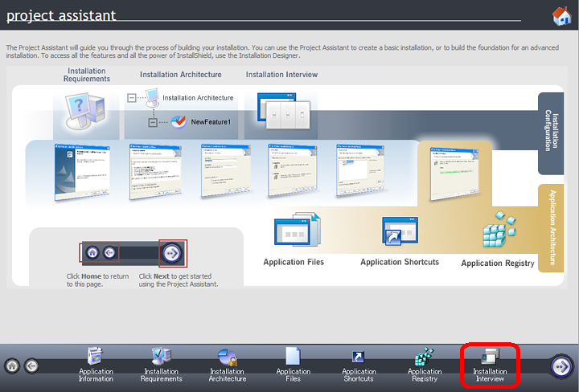The width and height of the screenshot is (579, 392).
Task: Open Installation Architecture in bottom bar
Action: click(227, 364)
